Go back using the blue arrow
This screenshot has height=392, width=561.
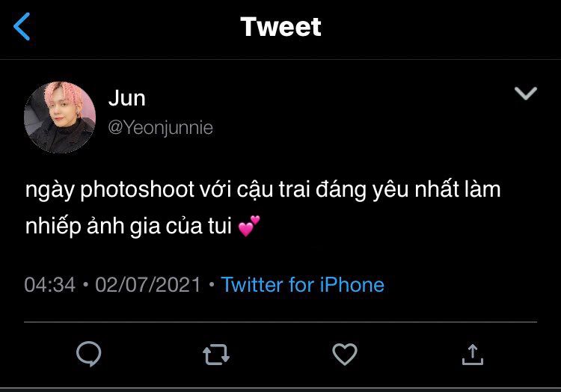coord(22,26)
